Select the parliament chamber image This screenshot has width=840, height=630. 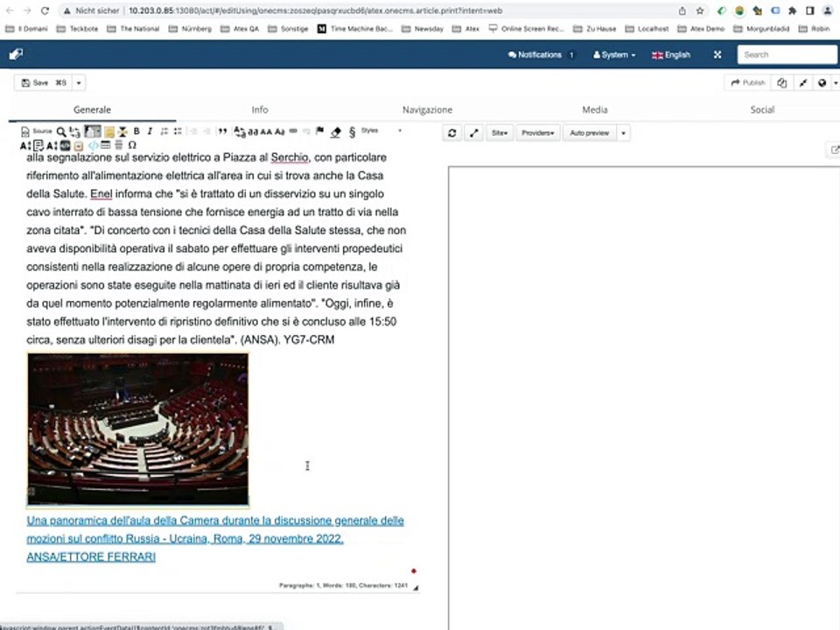coord(137,429)
